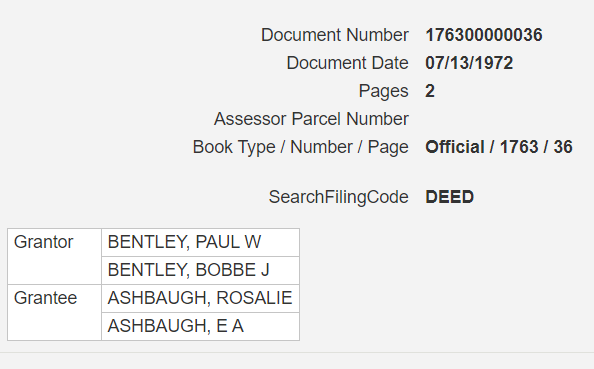This screenshot has width=594, height=369.
Task: Click the Book Type / Number / Page label
Action: [301, 147]
